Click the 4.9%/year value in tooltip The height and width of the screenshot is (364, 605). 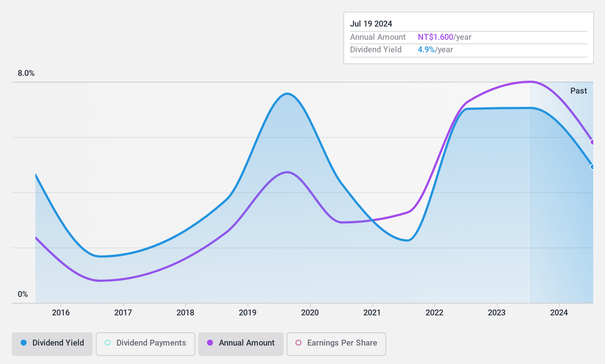coord(436,50)
